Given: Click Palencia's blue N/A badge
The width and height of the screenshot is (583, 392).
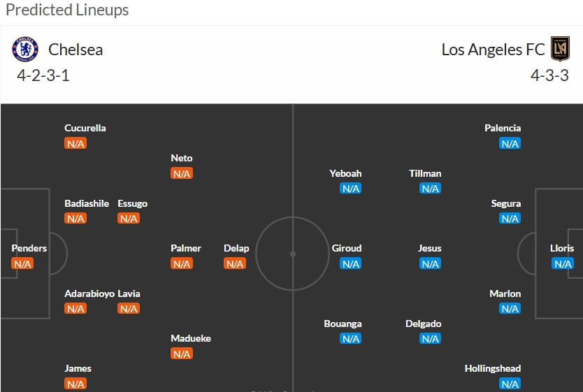Looking at the screenshot, I should pyautogui.click(x=510, y=143).
